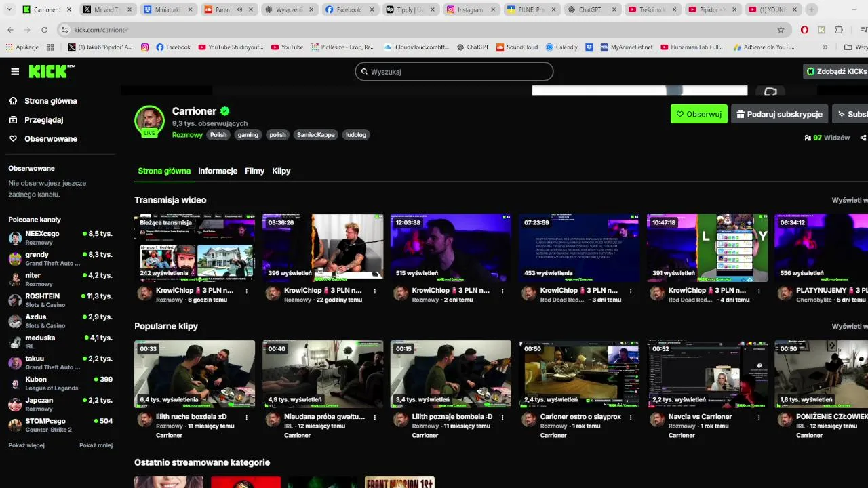Open the Rozmowy category link
The width and height of the screenshot is (868, 488).
[187, 135]
